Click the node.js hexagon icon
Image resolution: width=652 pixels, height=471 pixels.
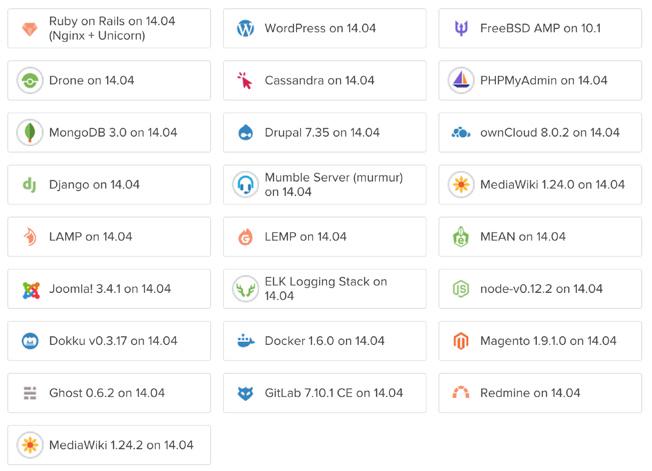[x=461, y=289]
